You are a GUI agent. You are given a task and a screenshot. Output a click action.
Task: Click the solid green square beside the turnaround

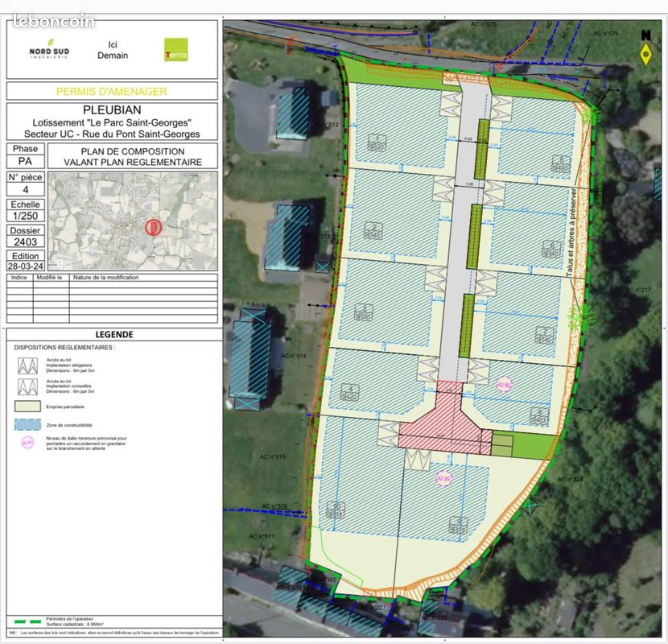click(534, 446)
